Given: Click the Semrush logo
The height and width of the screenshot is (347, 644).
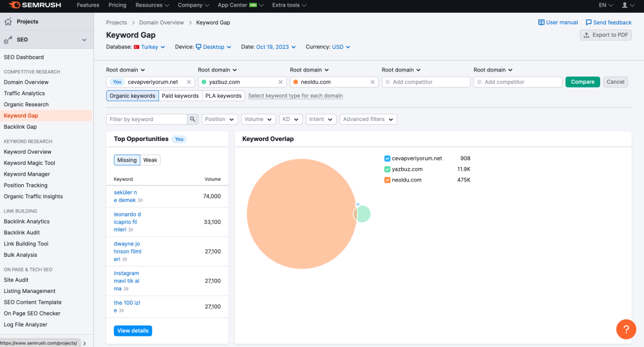Looking at the screenshot, I should tap(35, 5).
